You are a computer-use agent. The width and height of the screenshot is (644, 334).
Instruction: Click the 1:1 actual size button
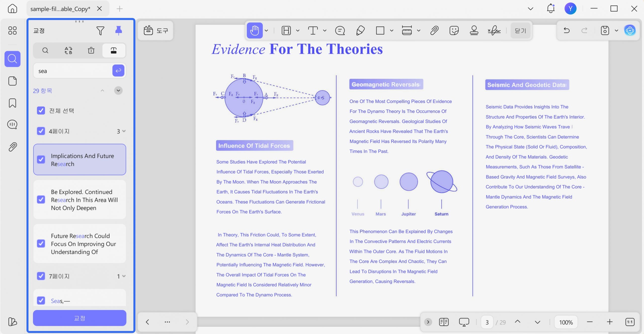pyautogui.click(x=630, y=322)
